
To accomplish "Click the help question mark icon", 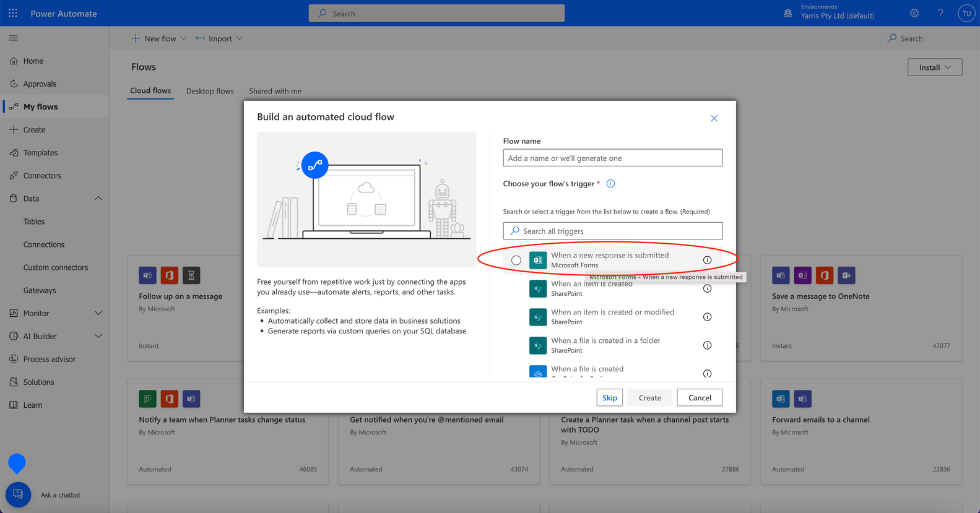I will pos(940,13).
